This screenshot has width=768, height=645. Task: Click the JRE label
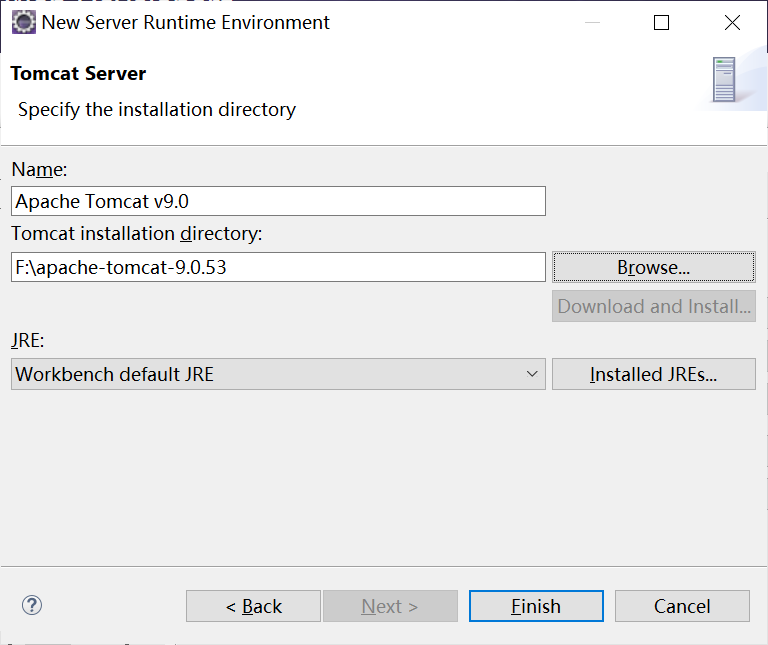27,340
